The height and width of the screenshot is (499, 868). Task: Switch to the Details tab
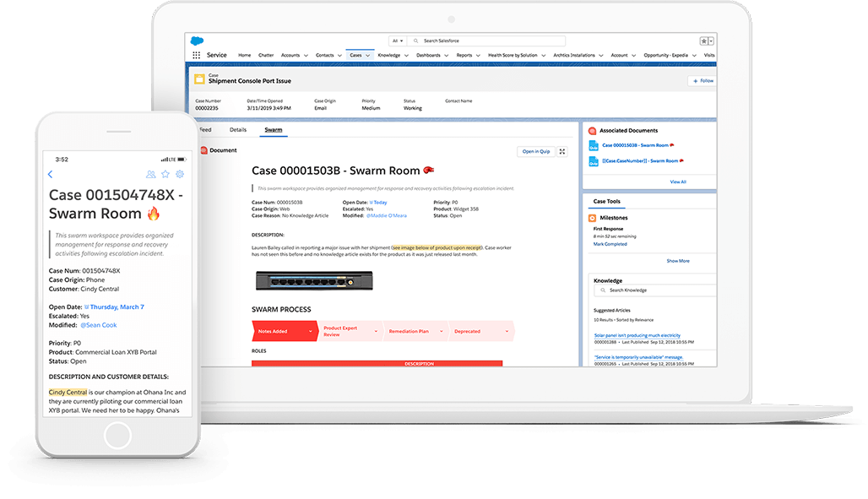[238, 130]
